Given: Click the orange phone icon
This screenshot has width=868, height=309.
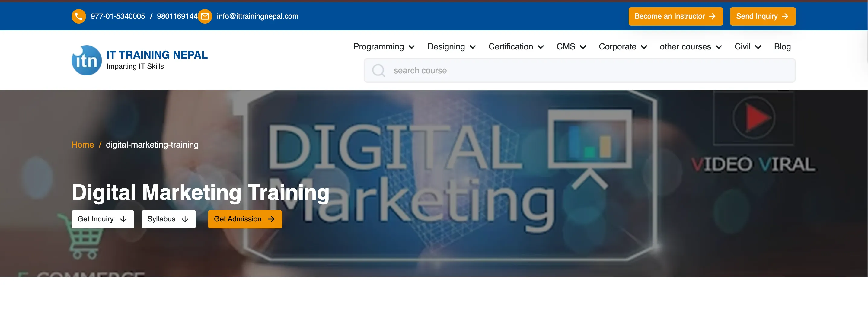Looking at the screenshot, I should tap(78, 16).
